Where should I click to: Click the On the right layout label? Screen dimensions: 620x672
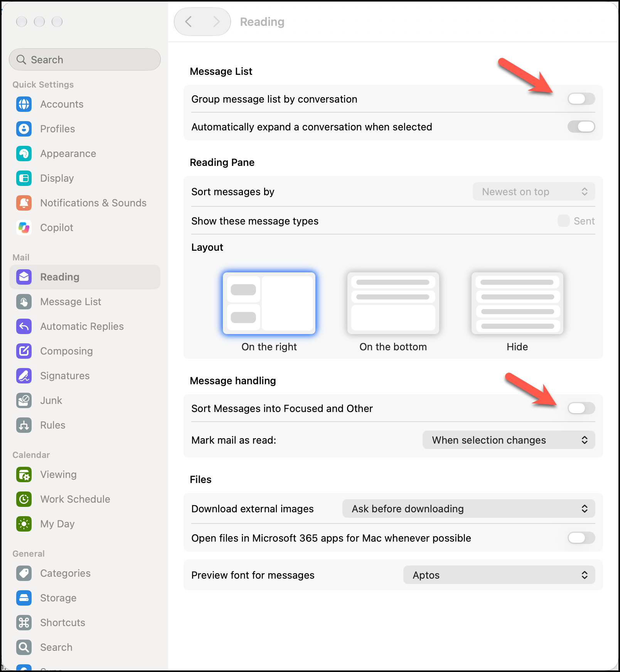coord(269,347)
